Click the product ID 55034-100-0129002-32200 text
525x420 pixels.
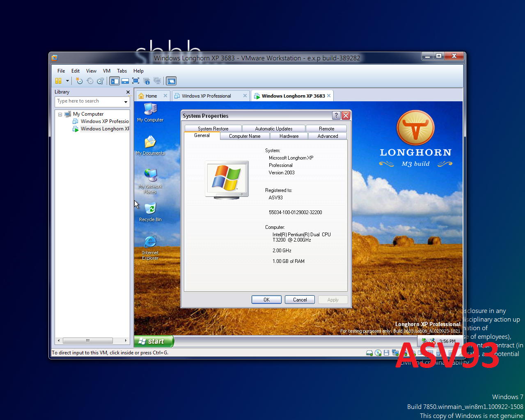point(295,212)
